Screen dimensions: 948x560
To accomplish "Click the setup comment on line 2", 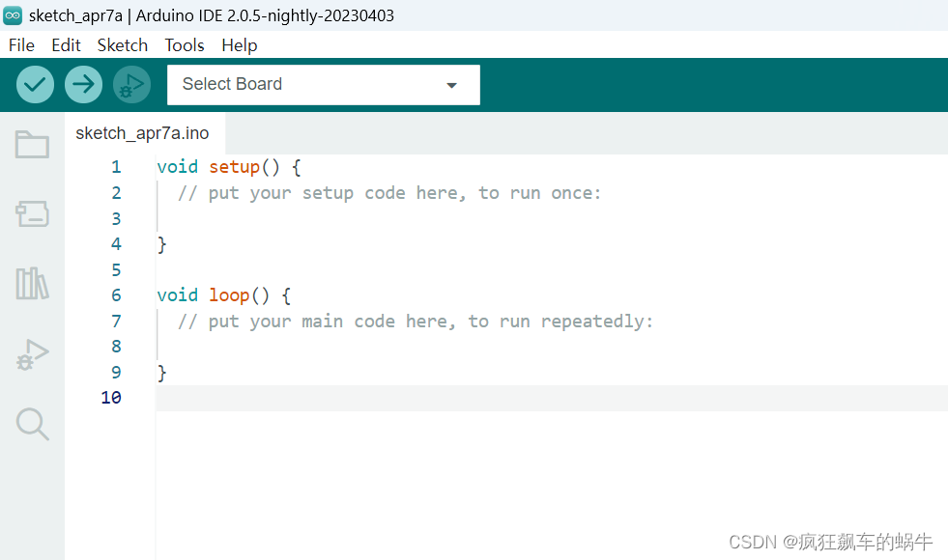I will [x=389, y=193].
